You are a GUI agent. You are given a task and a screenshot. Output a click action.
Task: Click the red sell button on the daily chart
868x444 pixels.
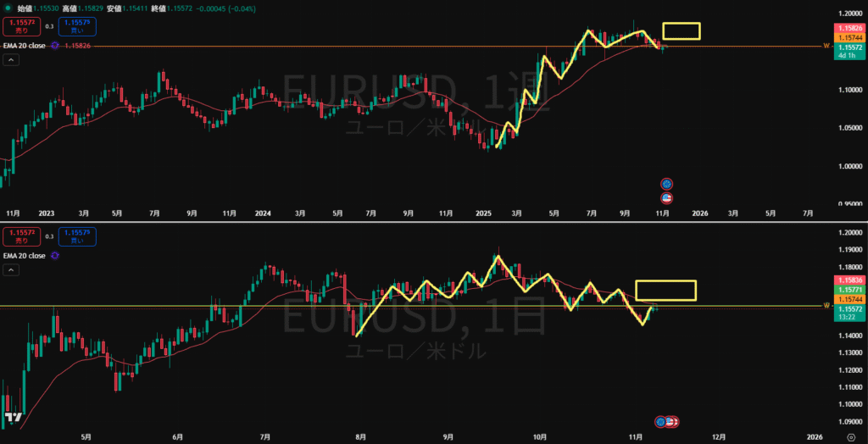pos(21,236)
